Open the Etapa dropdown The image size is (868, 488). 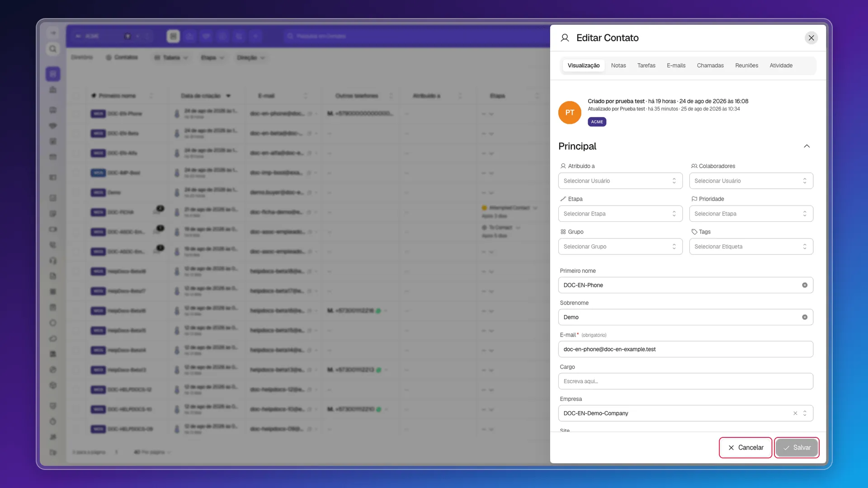[620, 214]
